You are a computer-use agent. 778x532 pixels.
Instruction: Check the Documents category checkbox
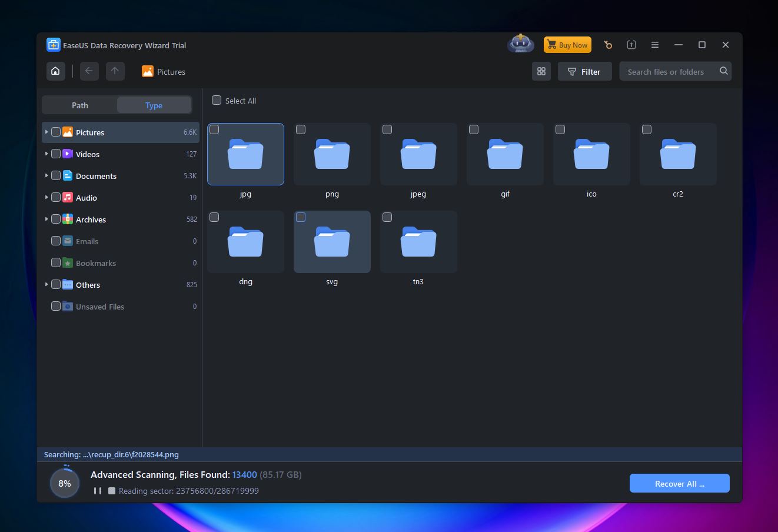[x=56, y=175]
